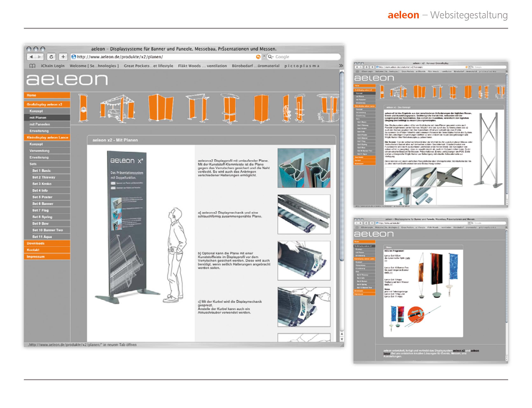Image resolution: width=532 pixels, height=408 pixels.
Task: Click the photo for step b plastic strip
Action: point(304,261)
